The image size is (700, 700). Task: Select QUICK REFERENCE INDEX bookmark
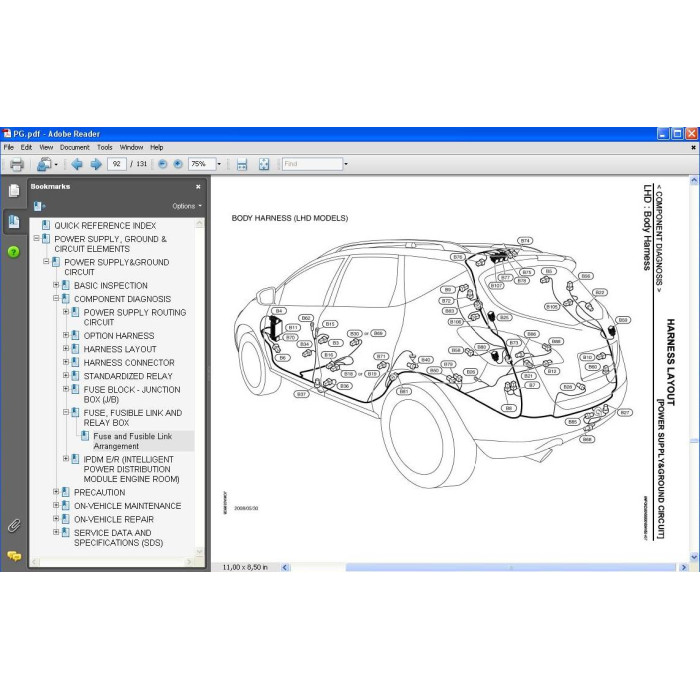pyautogui.click(x=105, y=225)
